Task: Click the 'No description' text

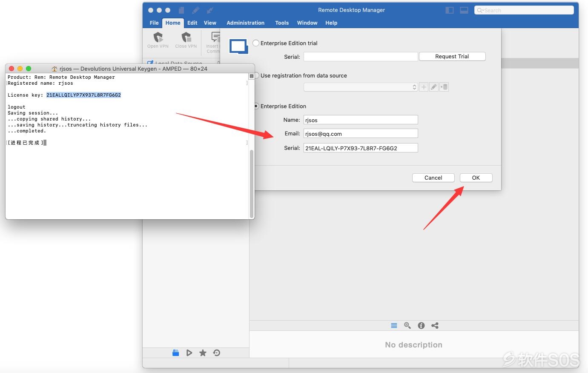Action: (413, 345)
